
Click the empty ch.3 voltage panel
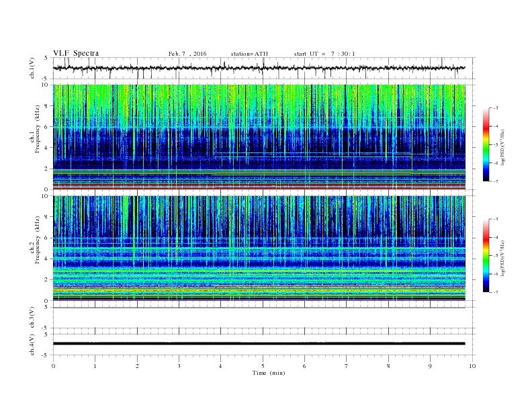[263, 318]
